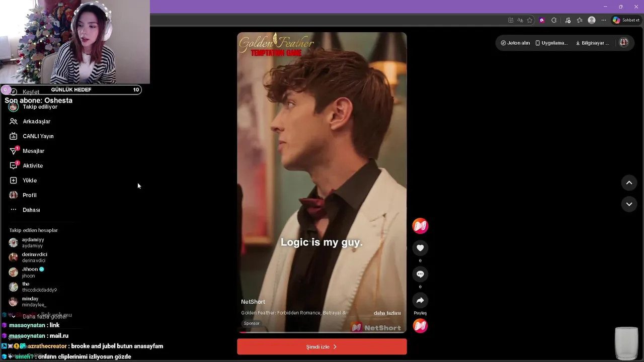This screenshot has width=644, height=362.
Task: Open Copilot 'Sohbet et' button
Action: [626, 20]
